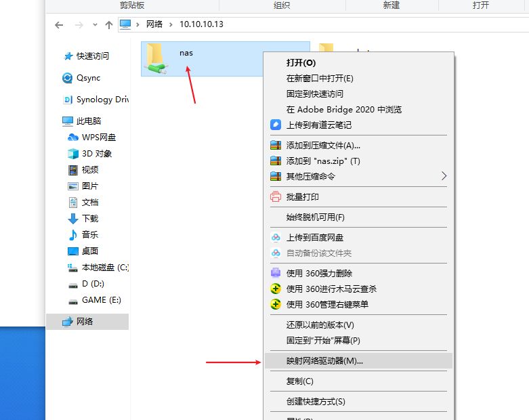Click the nas folder name label
529x420 pixels.
coord(186,53)
